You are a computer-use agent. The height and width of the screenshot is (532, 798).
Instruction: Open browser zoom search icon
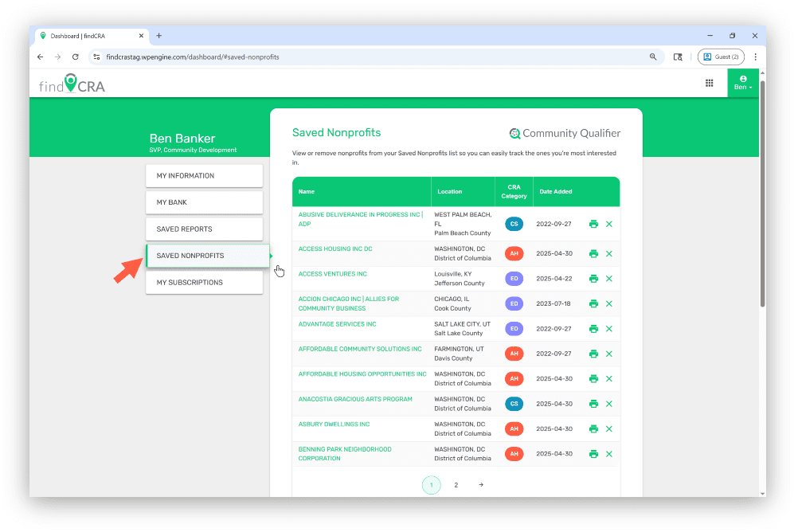(x=653, y=57)
